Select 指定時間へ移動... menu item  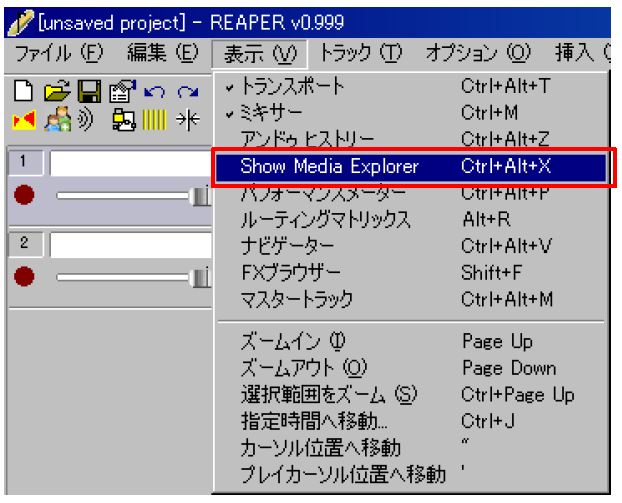click(411, 421)
